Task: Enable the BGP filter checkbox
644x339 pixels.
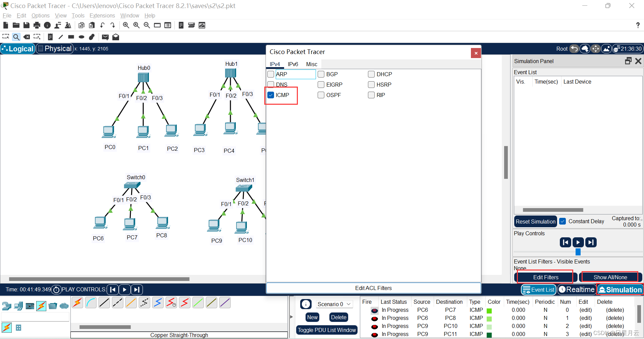Action: point(321,74)
